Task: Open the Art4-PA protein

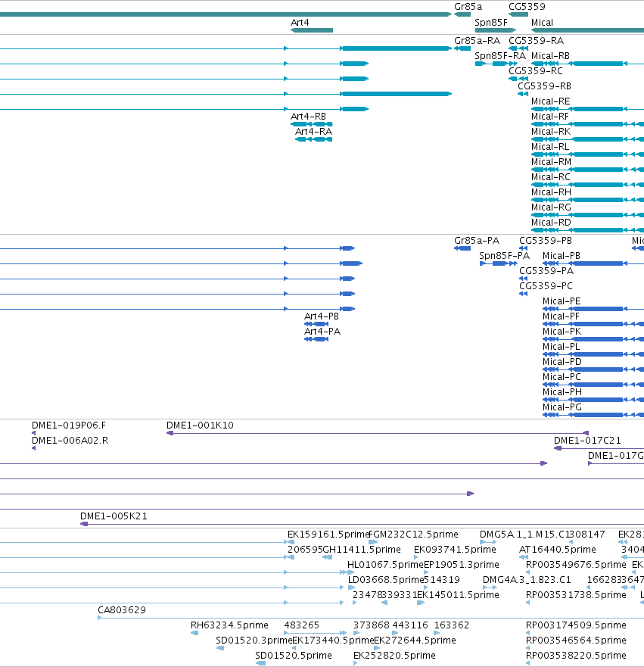Action: click(x=316, y=339)
